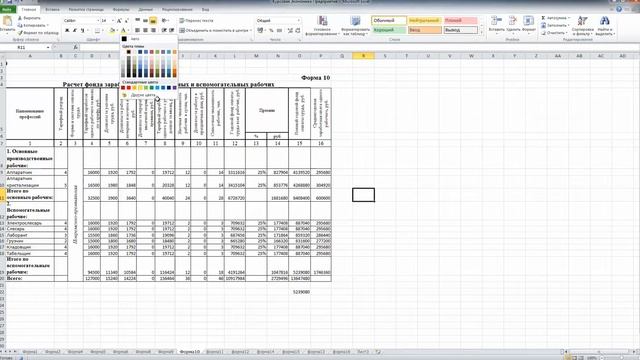Click the blue Help question mark icon

(619, 9)
